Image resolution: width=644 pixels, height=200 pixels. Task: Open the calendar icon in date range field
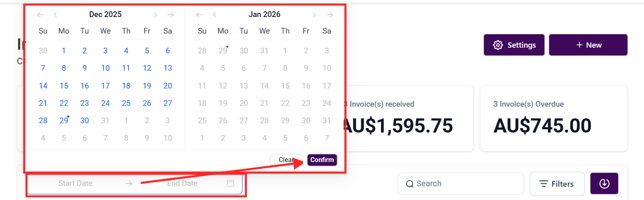[x=230, y=183]
